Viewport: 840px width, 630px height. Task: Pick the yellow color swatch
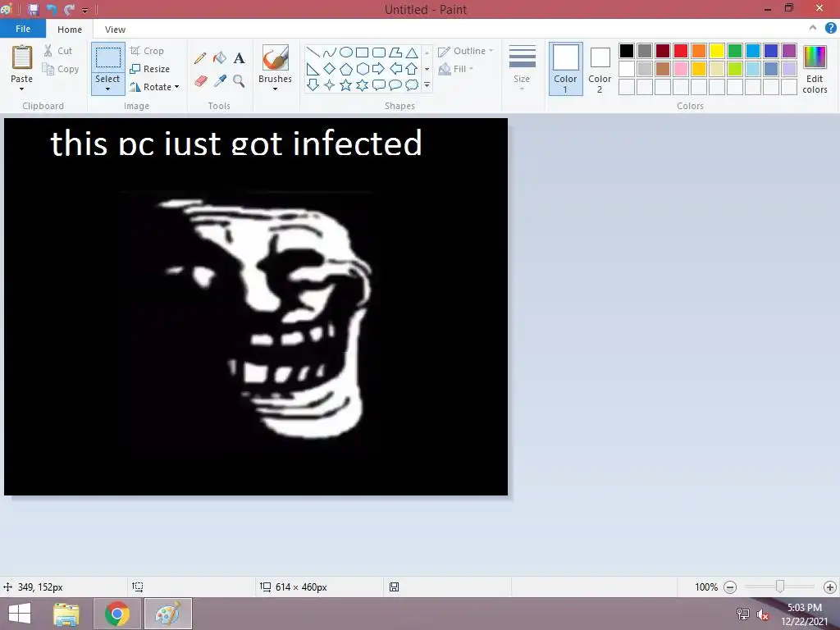[x=717, y=51]
